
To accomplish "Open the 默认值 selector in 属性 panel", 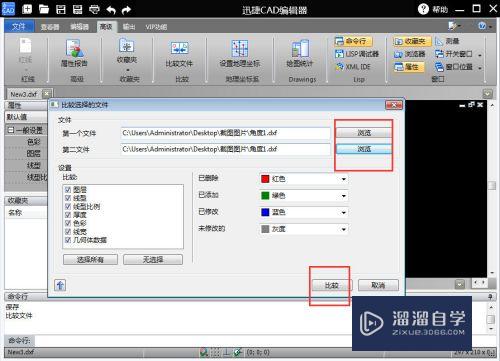I will click(26, 117).
